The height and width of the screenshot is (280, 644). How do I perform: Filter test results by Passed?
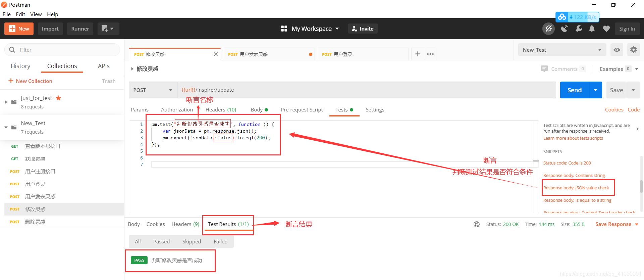coord(161,242)
